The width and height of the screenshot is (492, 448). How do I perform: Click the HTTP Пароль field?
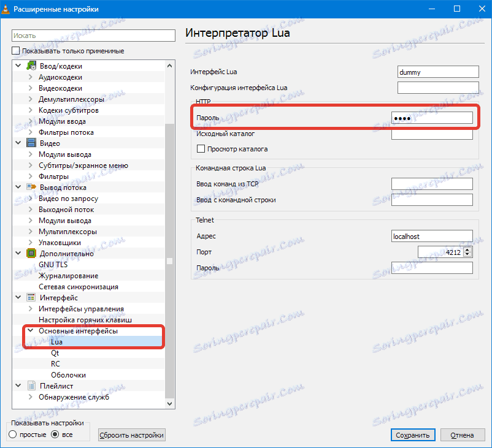432,118
